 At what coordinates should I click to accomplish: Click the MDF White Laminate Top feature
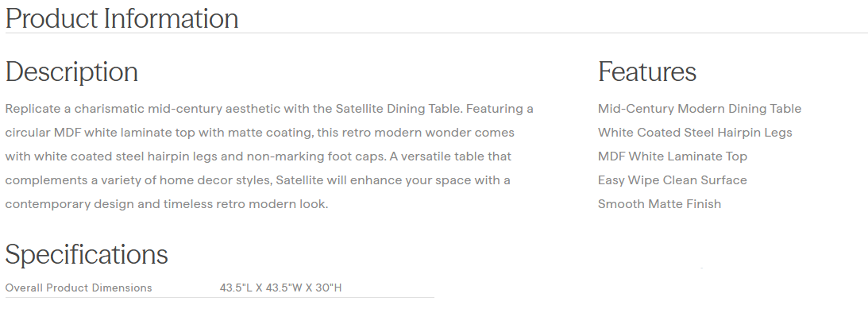click(672, 156)
